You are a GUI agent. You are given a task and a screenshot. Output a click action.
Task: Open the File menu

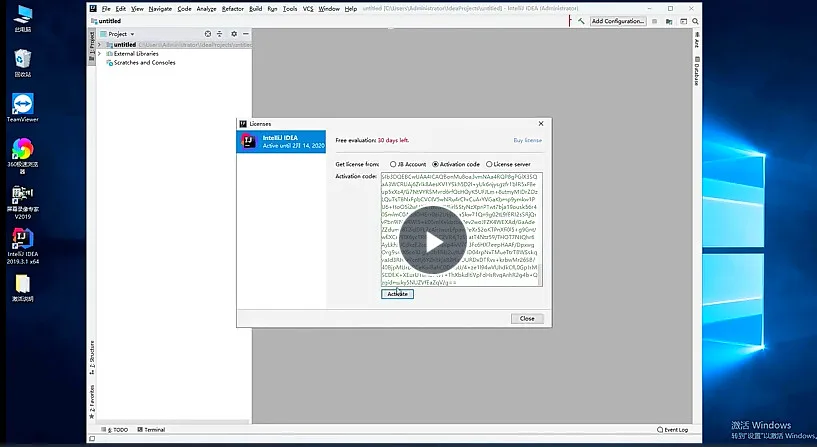[x=106, y=9]
